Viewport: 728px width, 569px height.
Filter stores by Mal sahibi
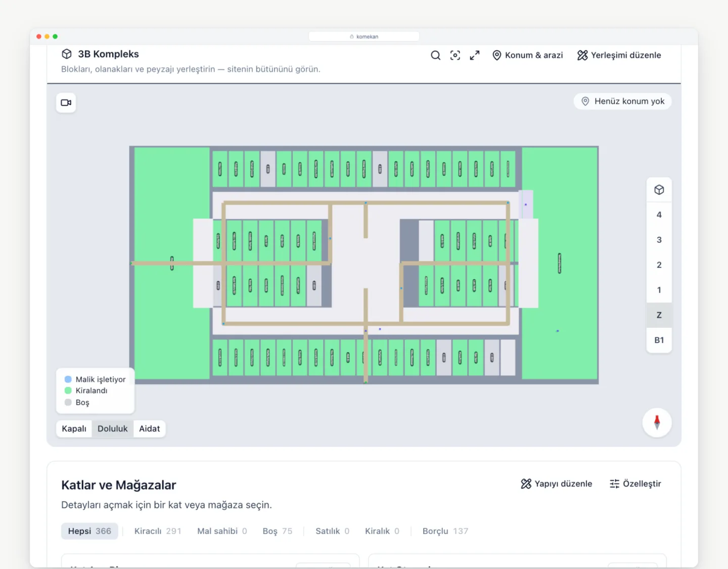(222, 531)
